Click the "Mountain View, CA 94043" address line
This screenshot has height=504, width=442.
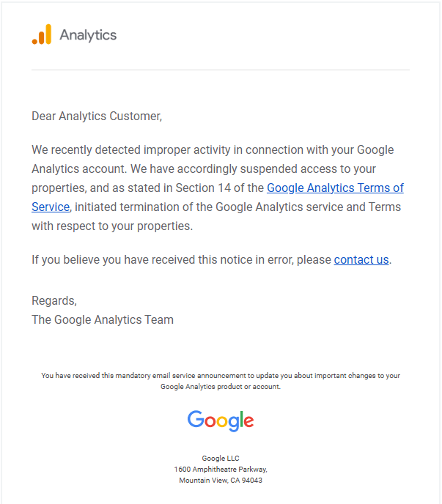(221, 481)
